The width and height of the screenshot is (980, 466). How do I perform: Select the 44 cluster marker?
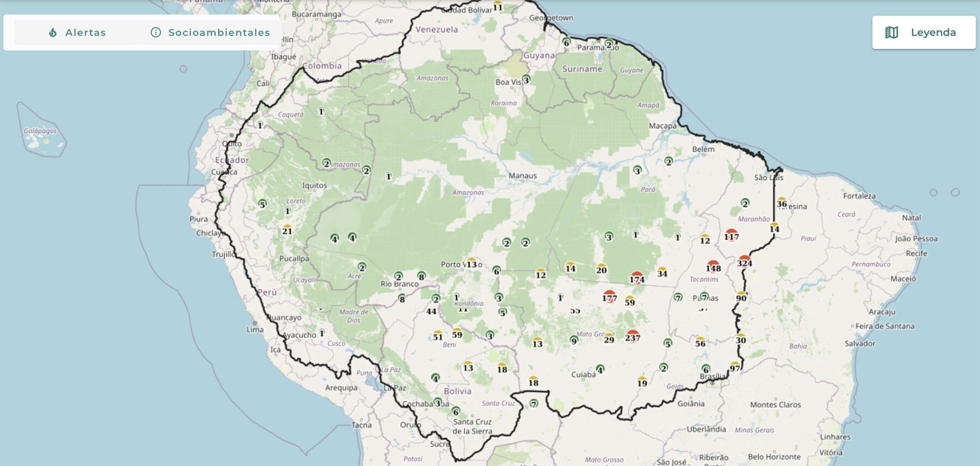tap(431, 311)
